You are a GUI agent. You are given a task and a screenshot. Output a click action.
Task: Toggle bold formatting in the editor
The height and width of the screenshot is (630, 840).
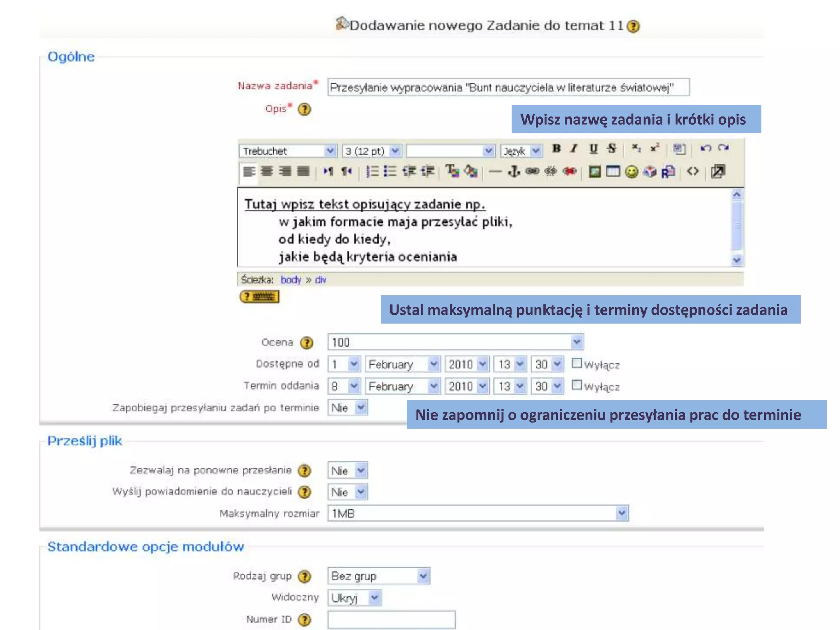click(556, 148)
